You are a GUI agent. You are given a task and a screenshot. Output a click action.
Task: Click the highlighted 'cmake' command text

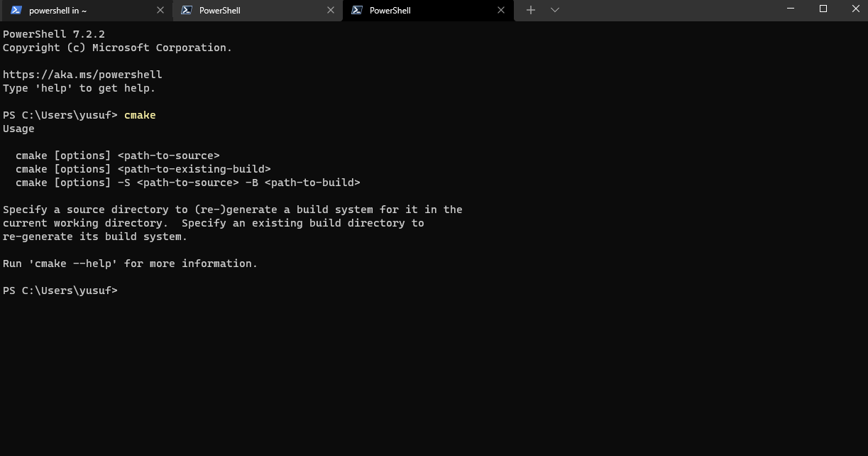click(x=139, y=114)
